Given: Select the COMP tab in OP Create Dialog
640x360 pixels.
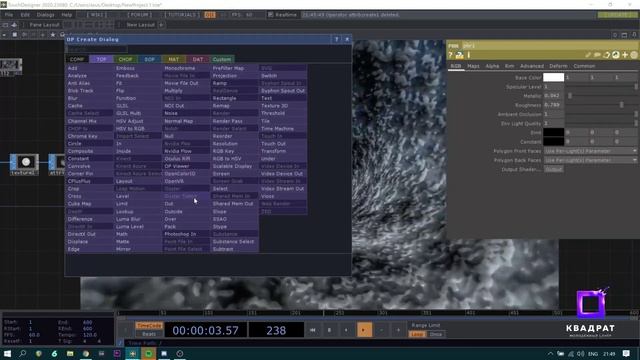Looking at the screenshot, I should coord(77,59).
